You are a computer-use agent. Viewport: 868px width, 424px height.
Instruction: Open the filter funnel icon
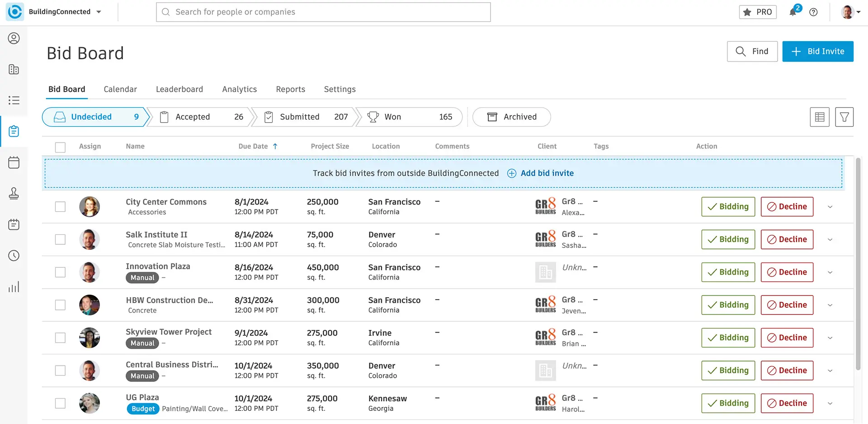[844, 117]
